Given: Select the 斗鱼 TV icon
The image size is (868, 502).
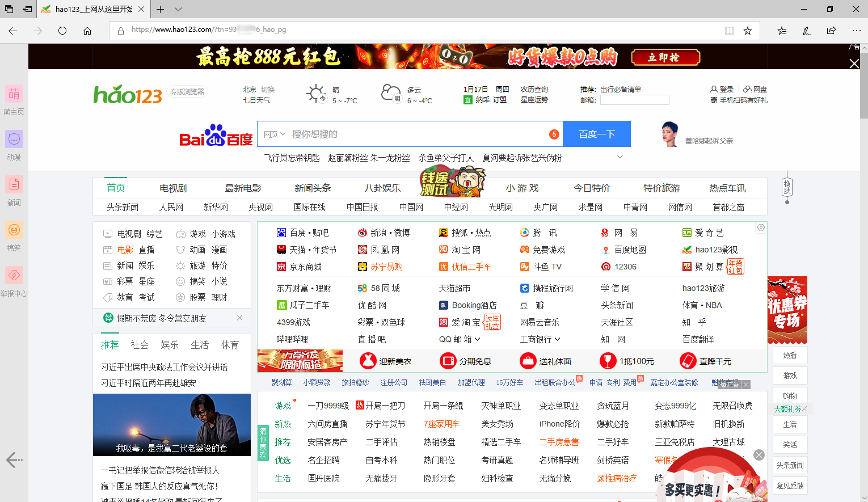Looking at the screenshot, I should click(x=524, y=266).
